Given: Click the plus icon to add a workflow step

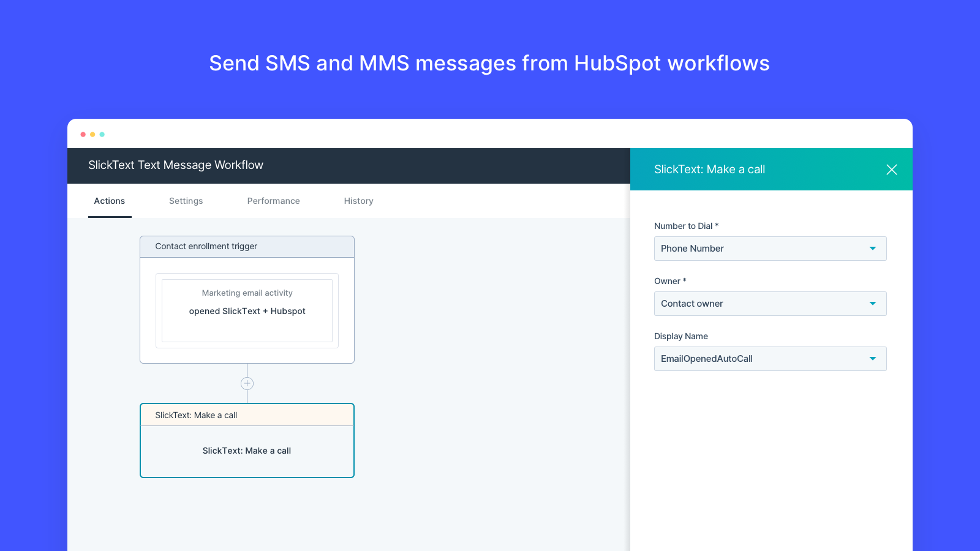Looking at the screenshot, I should (247, 383).
